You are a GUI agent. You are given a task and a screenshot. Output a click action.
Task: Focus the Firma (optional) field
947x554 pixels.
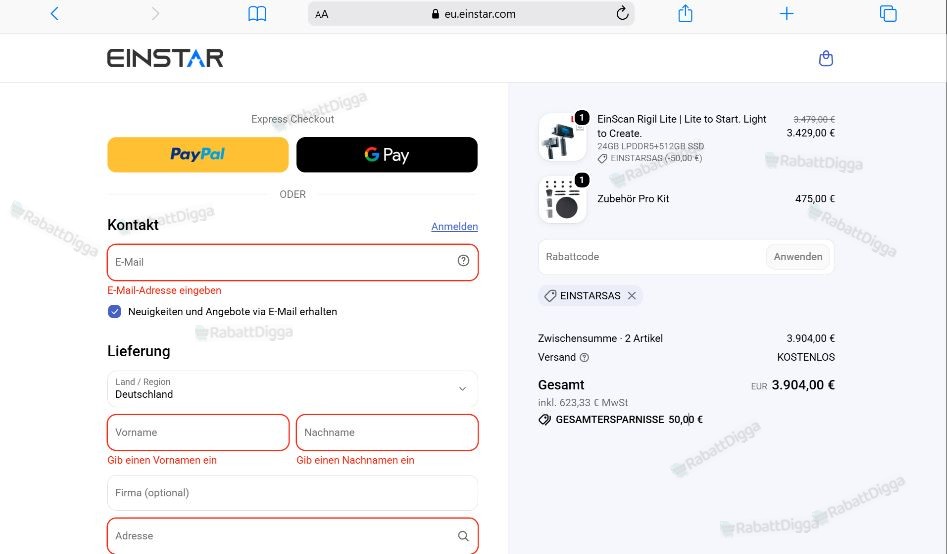(x=293, y=493)
